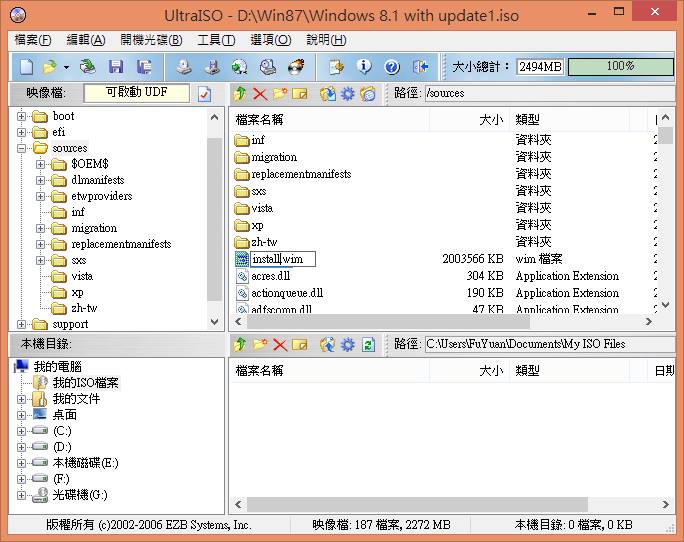Expand the efi folder in image tree
684x542 pixels.
tap(21, 132)
